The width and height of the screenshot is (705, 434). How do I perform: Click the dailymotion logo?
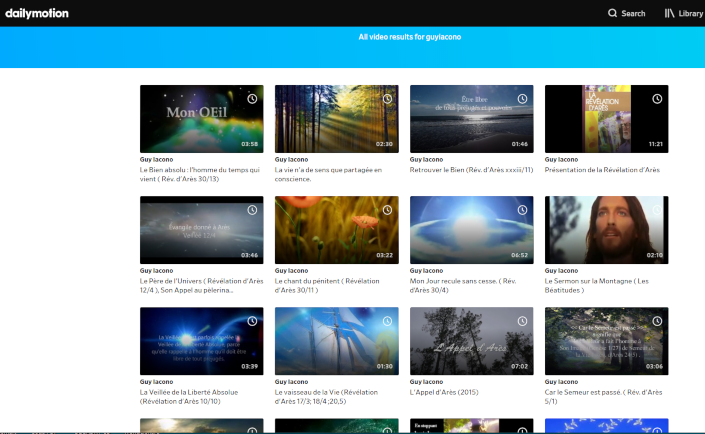click(x=37, y=13)
